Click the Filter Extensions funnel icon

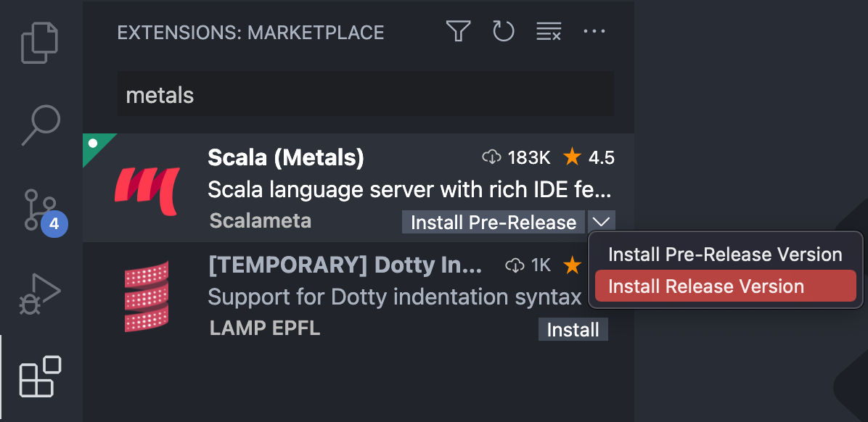coord(457,31)
